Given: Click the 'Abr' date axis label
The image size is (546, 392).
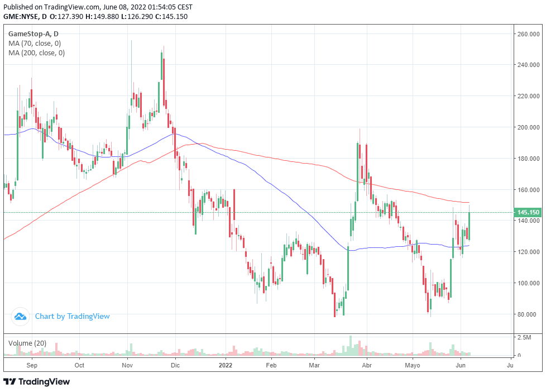Looking at the screenshot, I should pos(367,365).
